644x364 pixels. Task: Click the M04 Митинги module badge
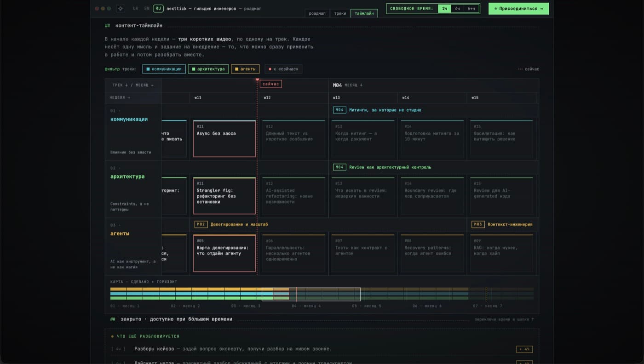(339, 110)
